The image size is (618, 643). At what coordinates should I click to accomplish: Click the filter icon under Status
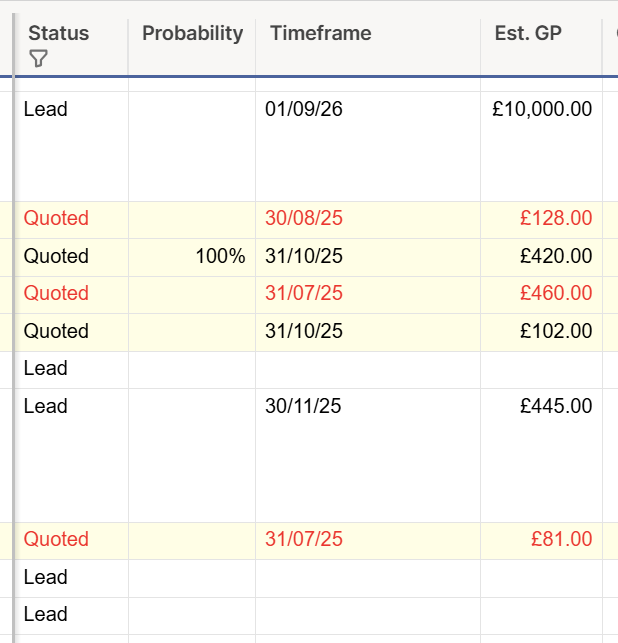tap(39, 59)
